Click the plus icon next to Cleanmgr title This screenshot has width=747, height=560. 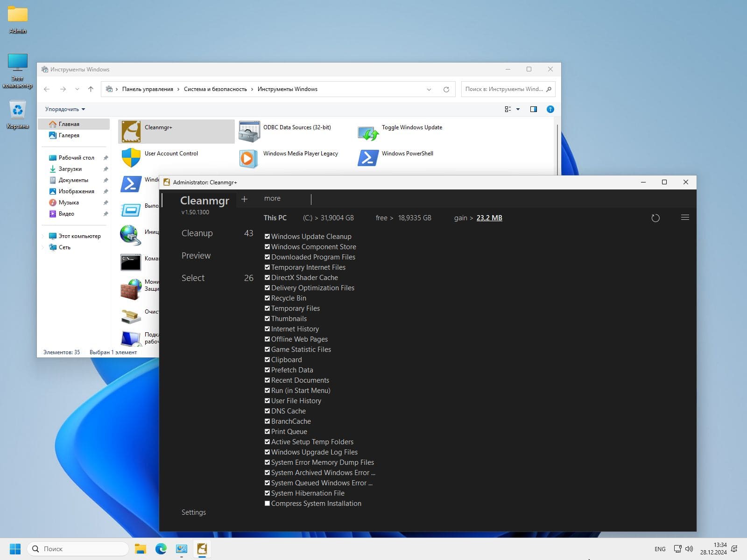click(x=244, y=199)
